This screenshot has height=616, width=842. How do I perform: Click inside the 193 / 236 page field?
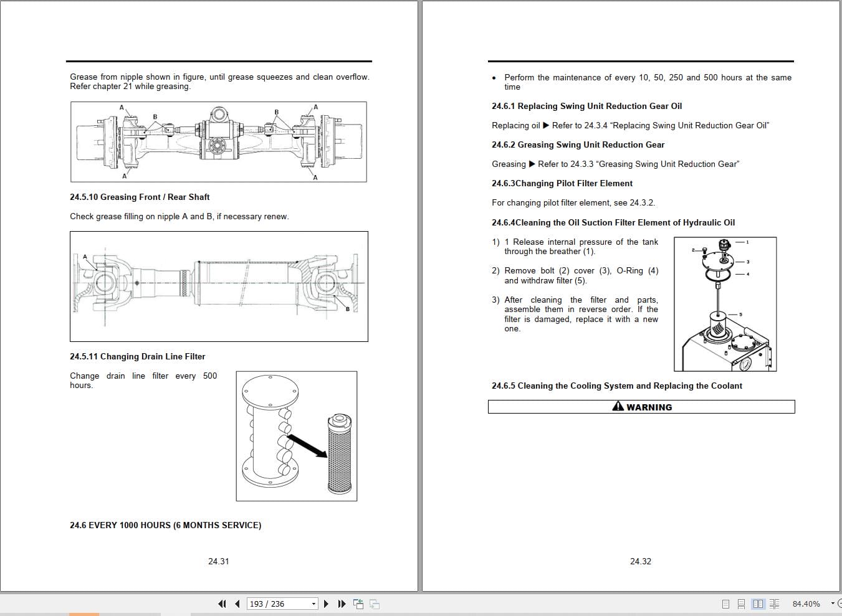click(274, 604)
